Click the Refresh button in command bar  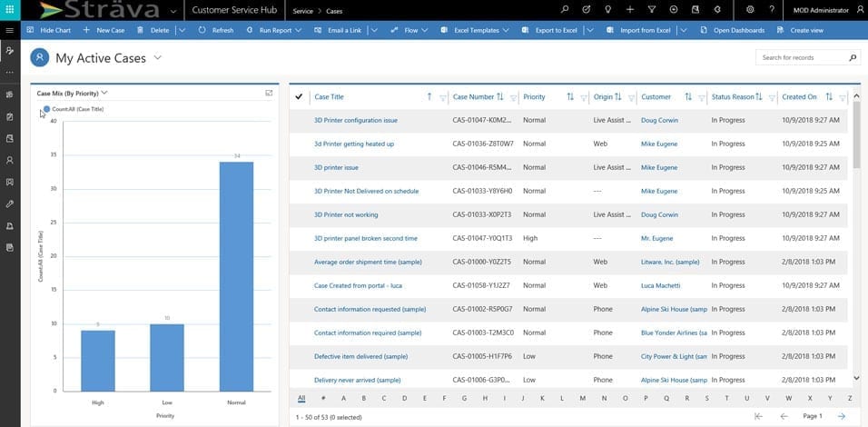(216, 30)
